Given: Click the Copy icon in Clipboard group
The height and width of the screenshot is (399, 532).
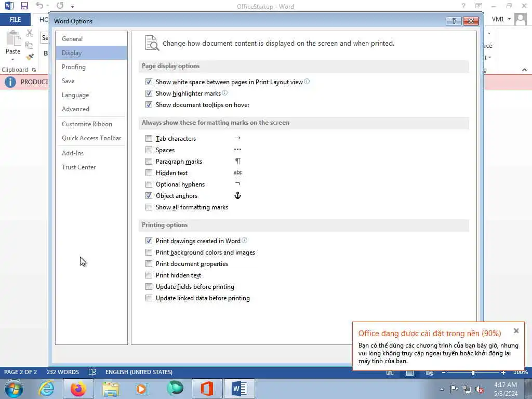Looking at the screenshot, I should pos(30,45).
